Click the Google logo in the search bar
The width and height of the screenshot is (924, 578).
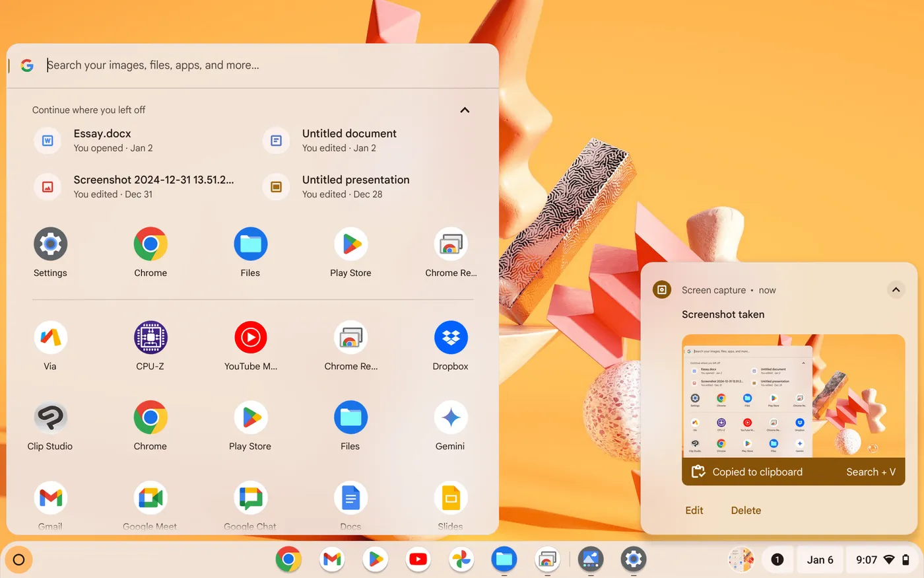click(27, 65)
